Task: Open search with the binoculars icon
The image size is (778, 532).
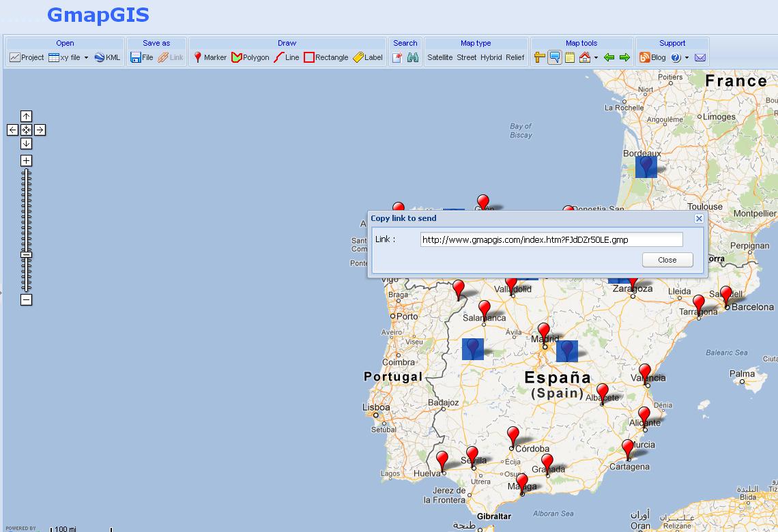Action: (414, 58)
